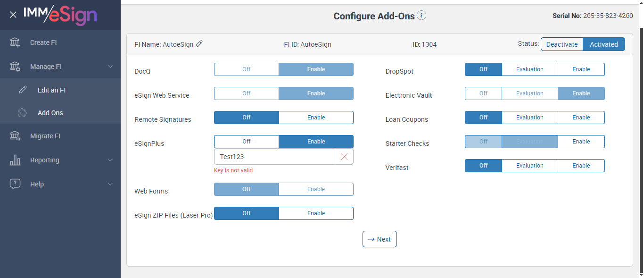
Task: Clear the eSignPlus key with the X icon
Action: pyautogui.click(x=344, y=157)
